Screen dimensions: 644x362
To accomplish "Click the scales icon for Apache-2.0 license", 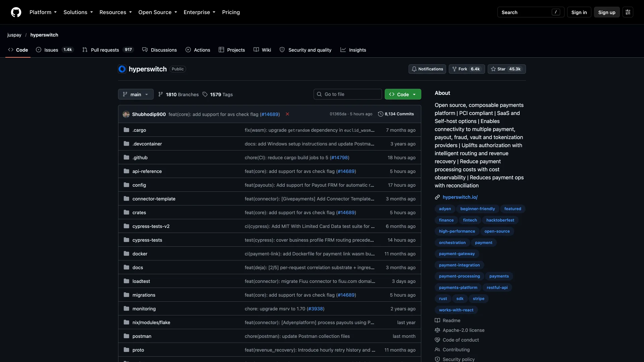I will (437, 330).
